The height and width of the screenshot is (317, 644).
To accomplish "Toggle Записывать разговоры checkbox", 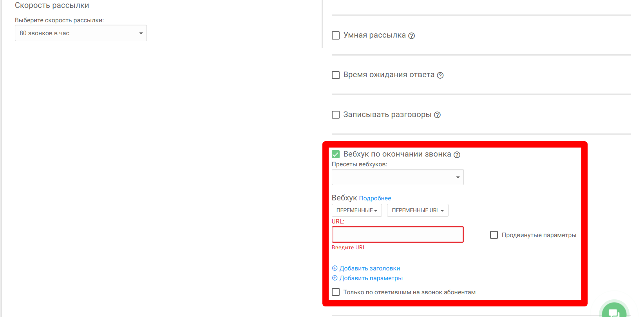I will 336,115.
